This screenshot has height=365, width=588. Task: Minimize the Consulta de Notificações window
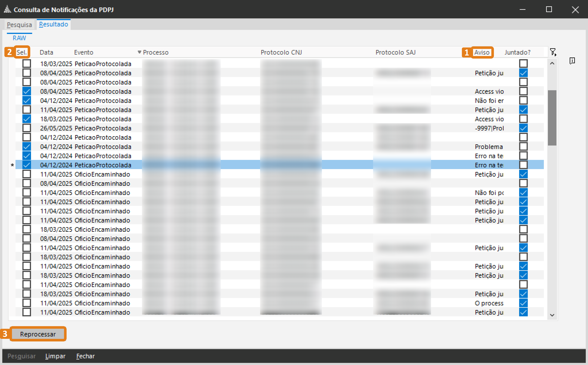[x=522, y=9]
